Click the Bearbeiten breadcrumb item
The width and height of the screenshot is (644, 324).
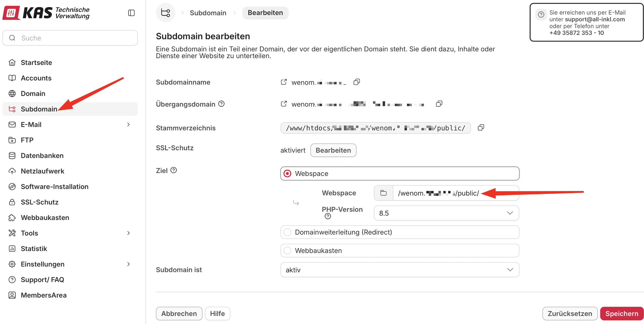[x=265, y=12]
